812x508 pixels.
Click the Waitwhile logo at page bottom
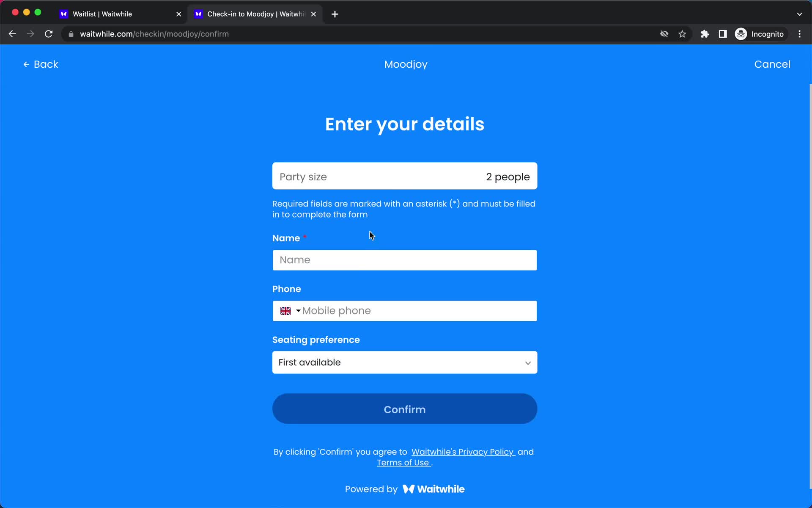tap(433, 489)
